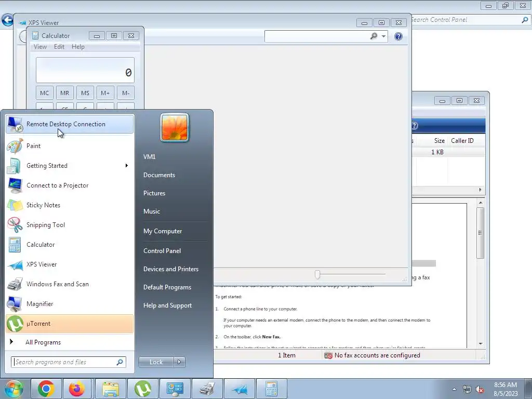Open My Computer from Start menu
Screen dimensions: 532x399
pos(163,231)
